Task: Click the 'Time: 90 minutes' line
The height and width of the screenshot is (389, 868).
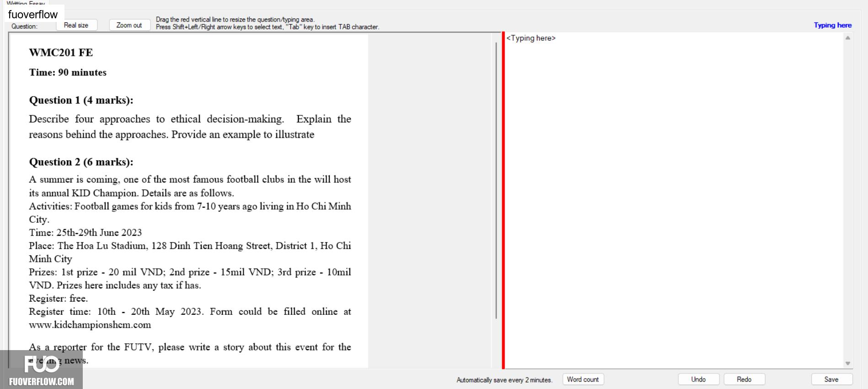Action: click(x=68, y=72)
